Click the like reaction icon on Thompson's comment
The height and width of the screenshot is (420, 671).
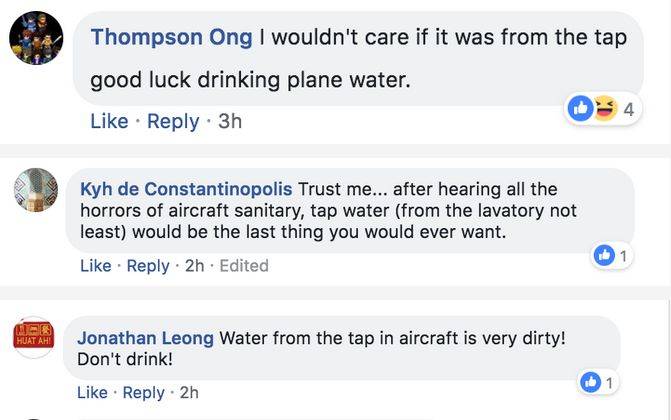click(x=581, y=109)
